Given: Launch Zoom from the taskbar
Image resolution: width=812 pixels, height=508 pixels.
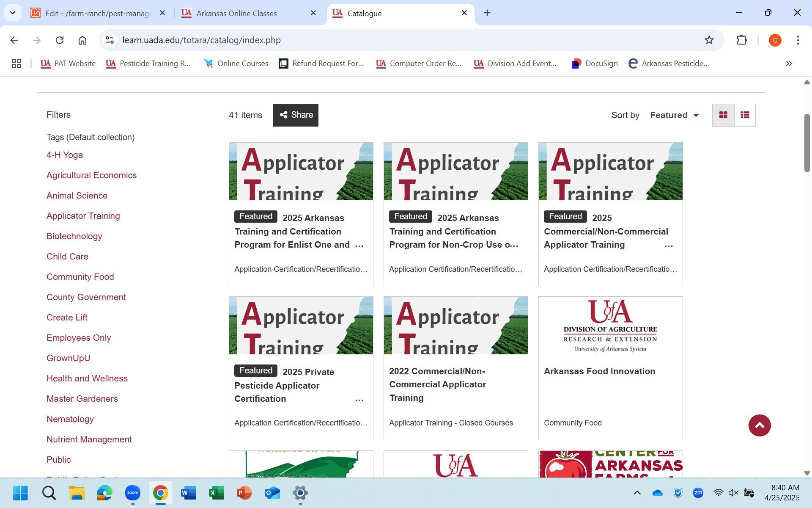Looking at the screenshot, I should click(x=133, y=493).
